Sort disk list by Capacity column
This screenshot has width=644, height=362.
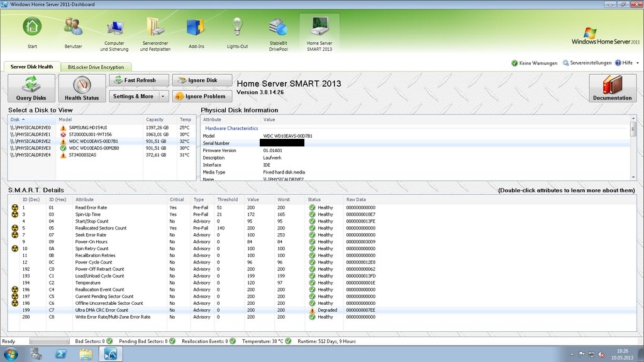(x=160, y=119)
